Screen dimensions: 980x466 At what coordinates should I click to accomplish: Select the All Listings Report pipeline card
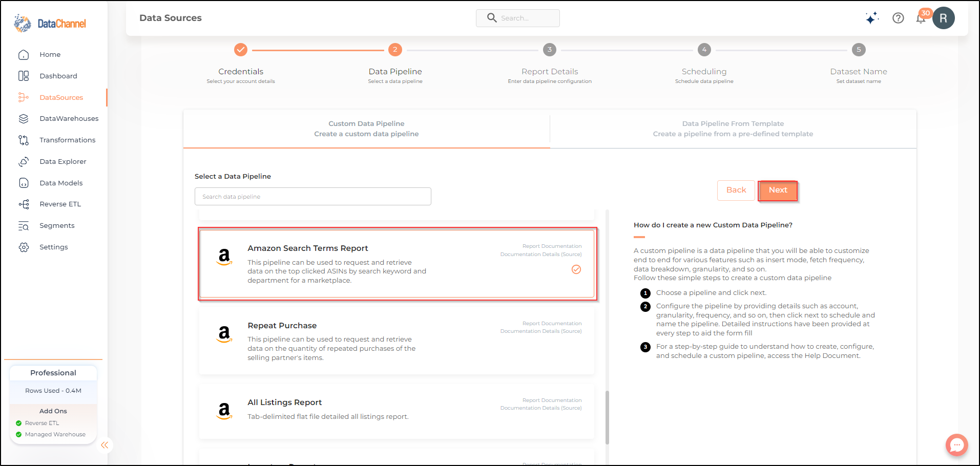pos(397,411)
